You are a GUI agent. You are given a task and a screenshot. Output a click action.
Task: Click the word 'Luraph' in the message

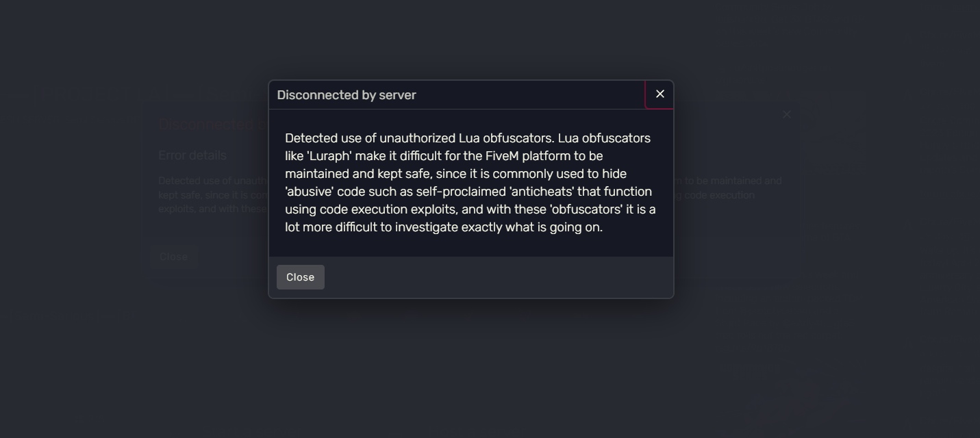(329, 156)
